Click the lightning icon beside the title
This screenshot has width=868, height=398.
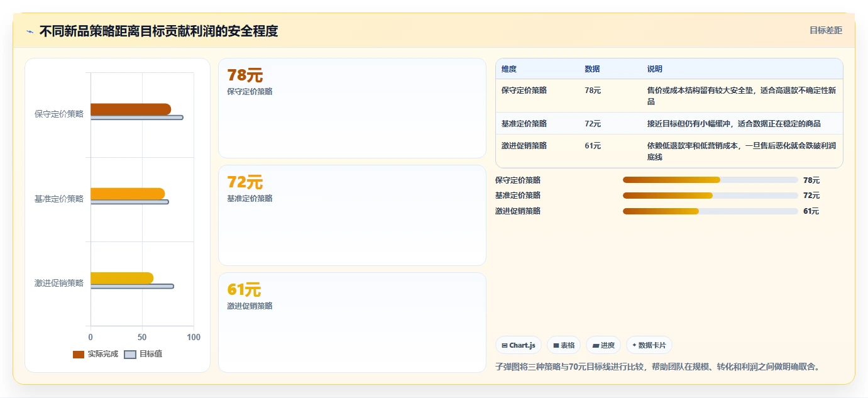click(x=30, y=31)
